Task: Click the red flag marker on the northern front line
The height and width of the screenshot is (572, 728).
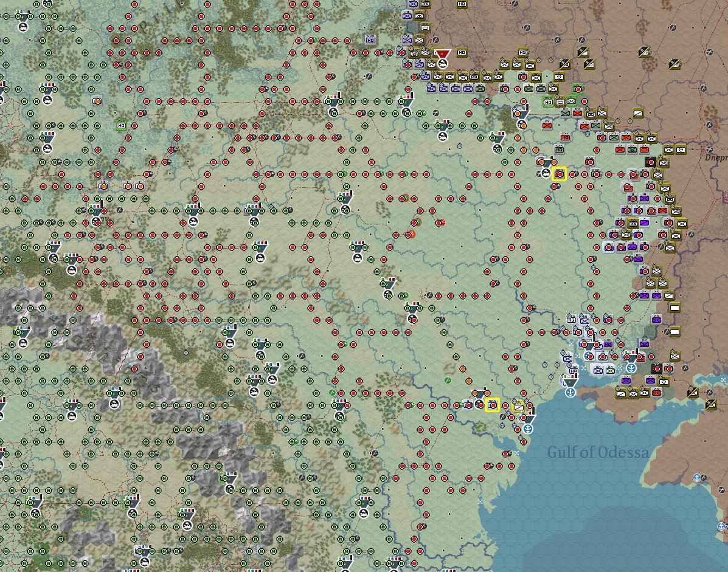Action: click(x=443, y=55)
